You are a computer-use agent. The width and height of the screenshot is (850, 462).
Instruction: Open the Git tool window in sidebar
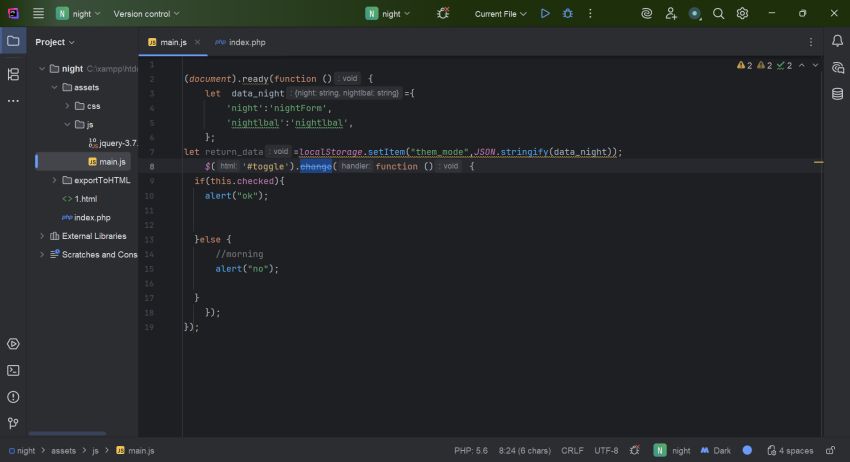pyautogui.click(x=13, y=423)
